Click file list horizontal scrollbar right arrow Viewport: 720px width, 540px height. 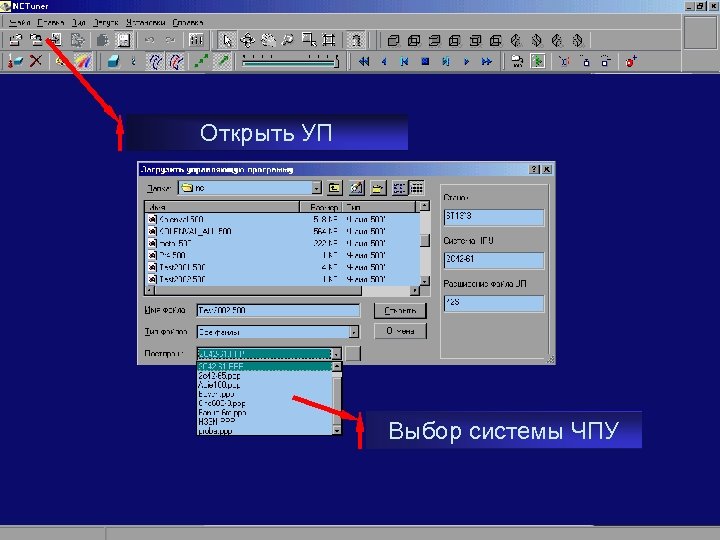[415, 291]
